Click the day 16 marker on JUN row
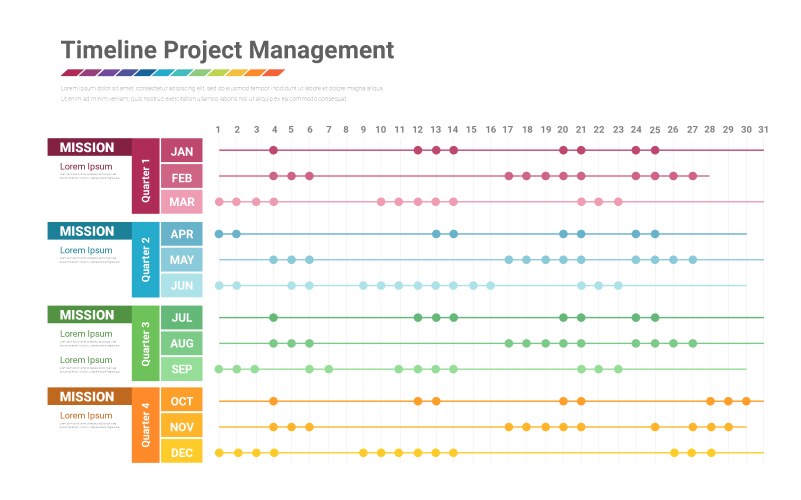The height and width of the screenshot is (500, 801). point(490,285)
